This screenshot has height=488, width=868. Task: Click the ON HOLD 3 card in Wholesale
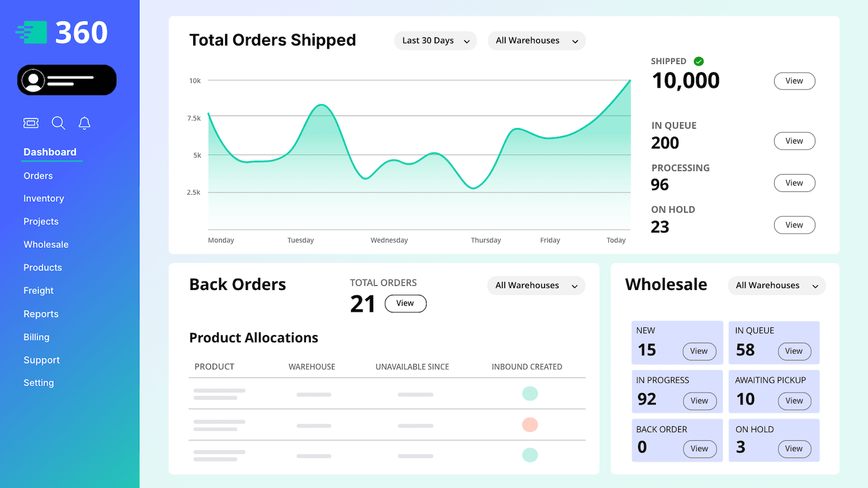774,440
